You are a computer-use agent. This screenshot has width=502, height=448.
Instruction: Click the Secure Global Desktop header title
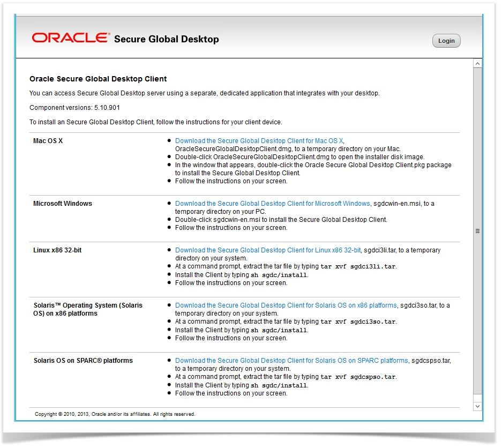[166, 39]
